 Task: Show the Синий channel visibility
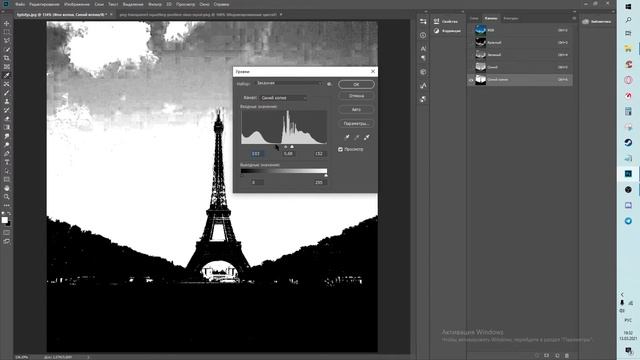coord(471,67)
